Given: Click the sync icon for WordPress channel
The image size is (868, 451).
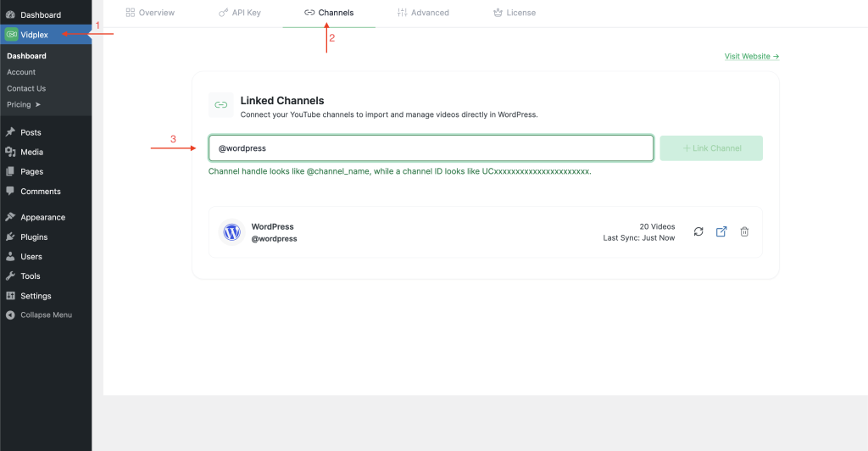Looking at the screenshot, I should 698,231.
